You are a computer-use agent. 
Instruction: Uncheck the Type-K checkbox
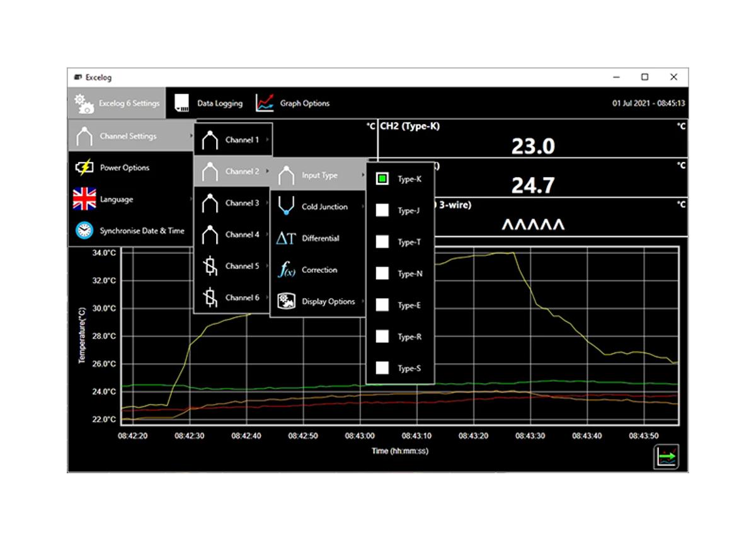[x=382, y=180]
